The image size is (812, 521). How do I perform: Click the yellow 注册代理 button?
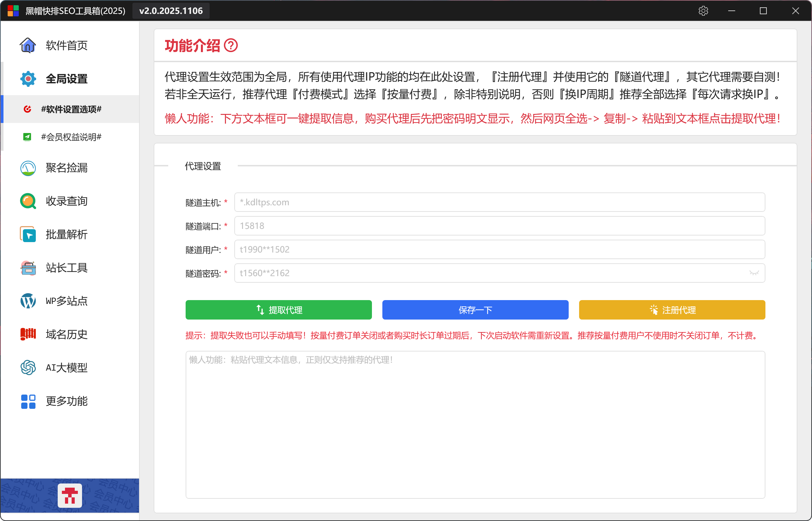click(672, 310)
